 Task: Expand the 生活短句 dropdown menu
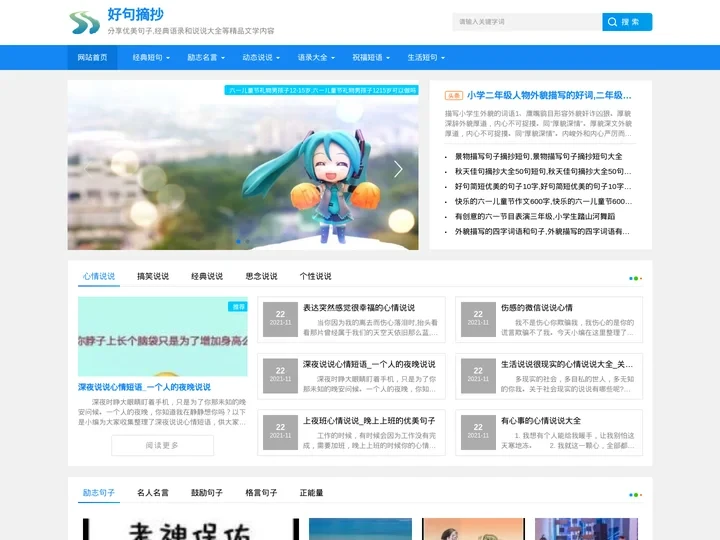(x=426, y=57)
